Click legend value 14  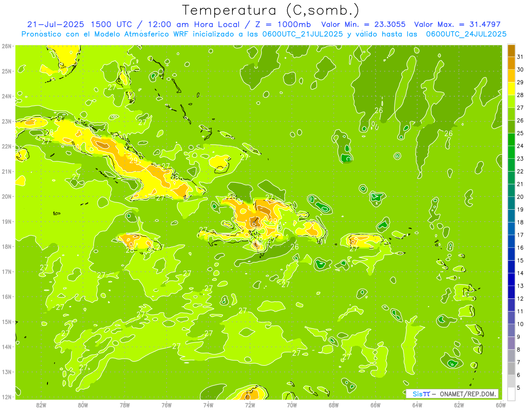coord(520,273)
